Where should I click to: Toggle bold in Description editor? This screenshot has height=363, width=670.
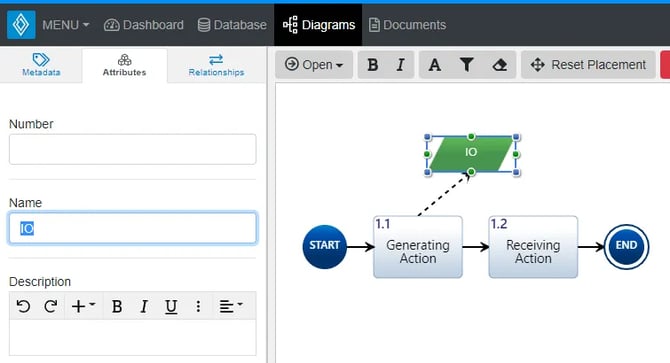pyautogui.click(x=117, y=306)
